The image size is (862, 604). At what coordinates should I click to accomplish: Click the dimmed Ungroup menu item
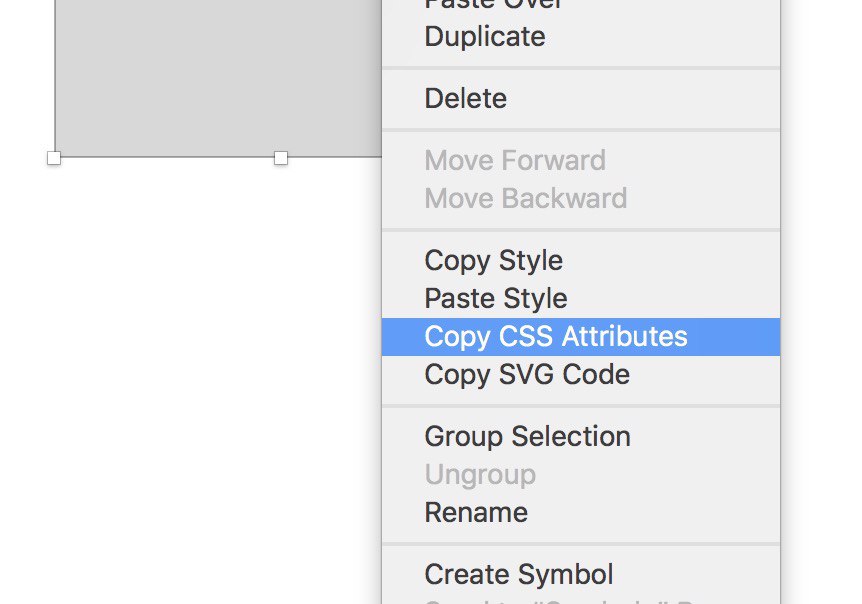point(581,475)
